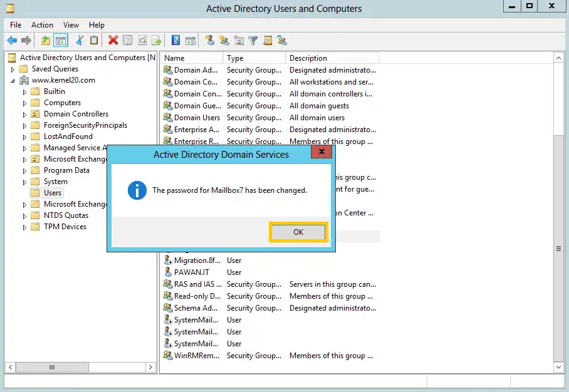Image resolution: width=569 pixels, height=392 pixels.
Task: Click OK in the password changed dialog
Action: tap(298, 232)
